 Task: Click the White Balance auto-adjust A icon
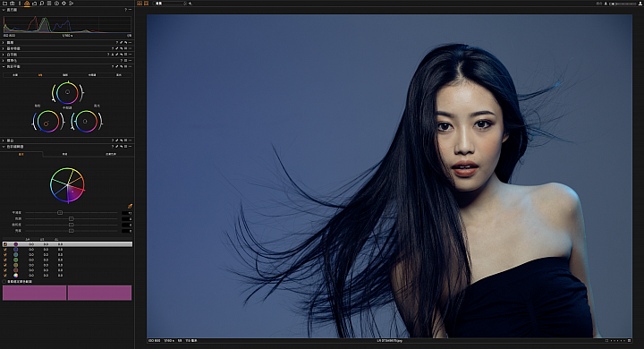click(x=113, y=55)
